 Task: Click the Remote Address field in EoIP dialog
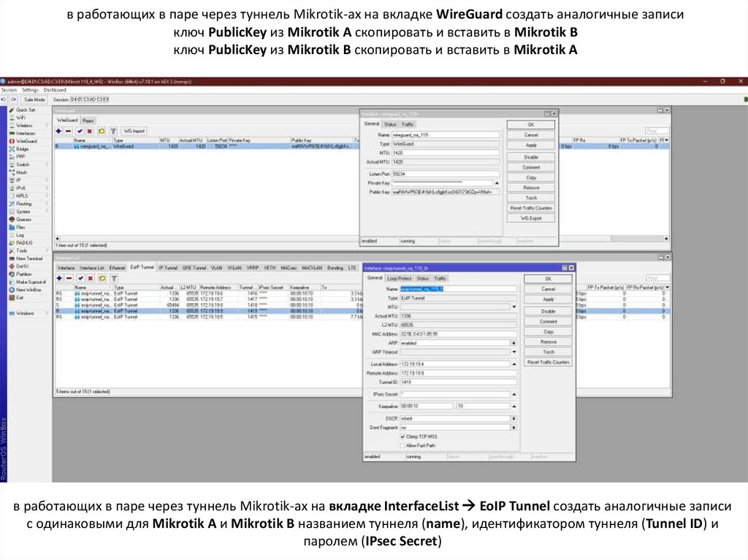(x=458, y=373)
